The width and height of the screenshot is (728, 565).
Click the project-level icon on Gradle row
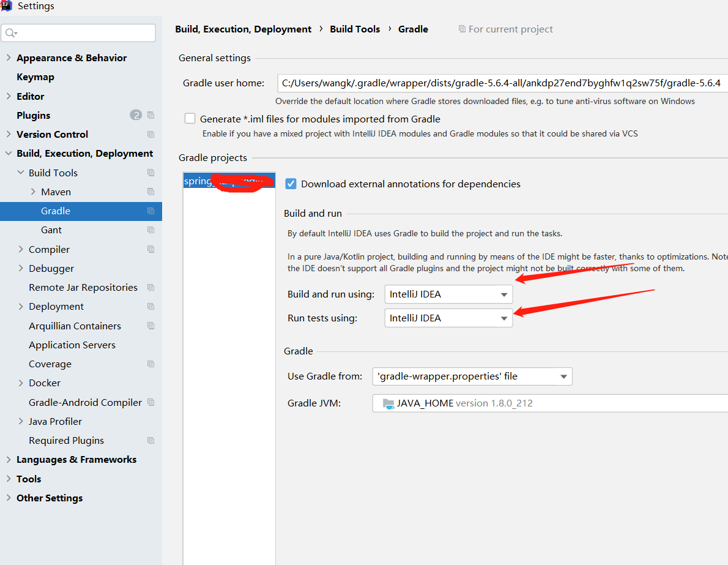(150, 211)
